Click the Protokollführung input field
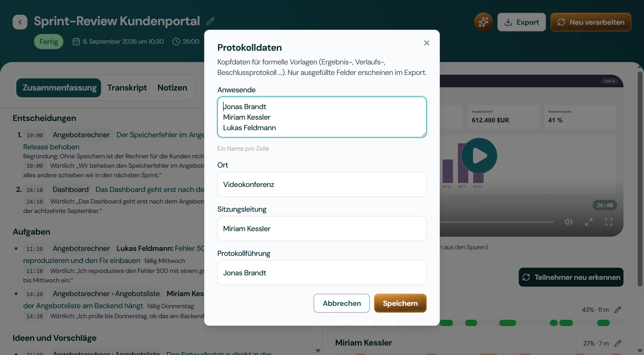 pyautogui.click(x=322, y=273)
